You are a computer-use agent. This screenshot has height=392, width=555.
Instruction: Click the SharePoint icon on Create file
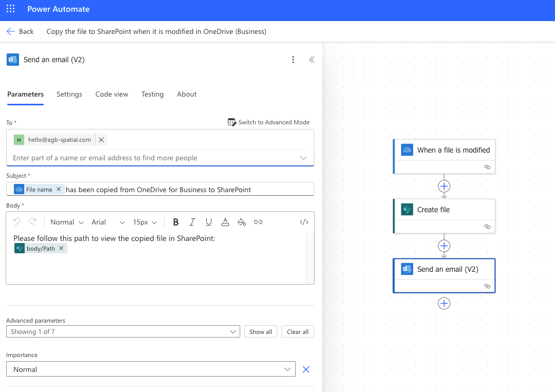click(407, 210)
